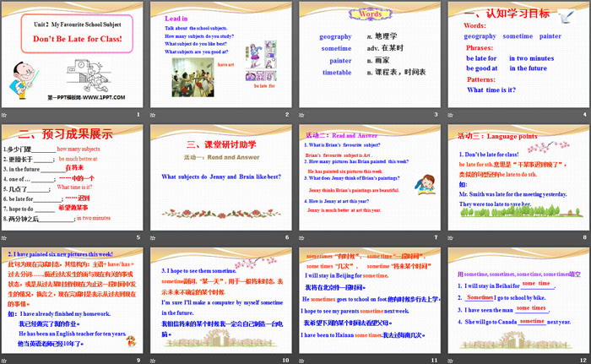Click the animation star icon under slide 12

450,361
